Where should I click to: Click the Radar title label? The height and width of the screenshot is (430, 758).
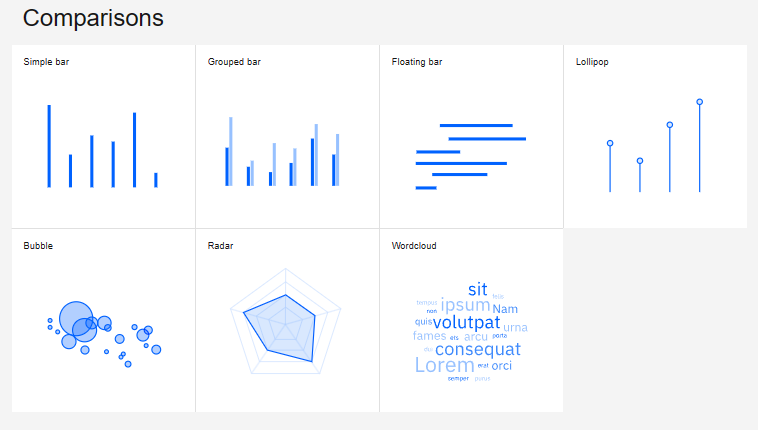point(220,246)
